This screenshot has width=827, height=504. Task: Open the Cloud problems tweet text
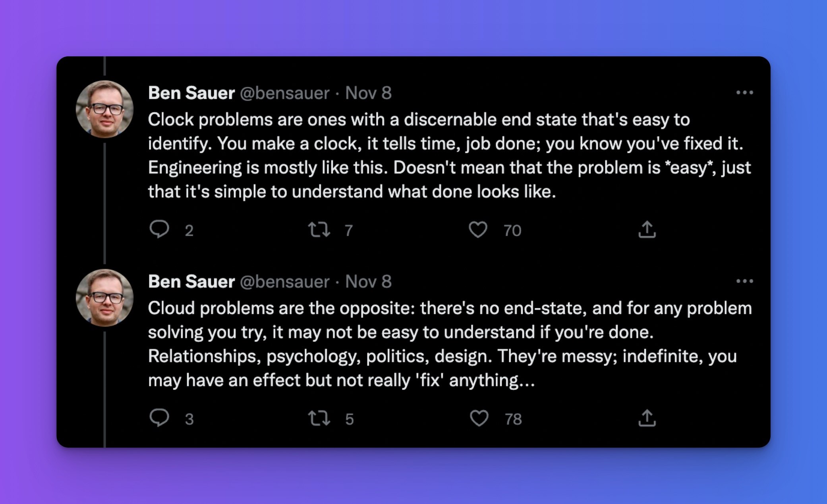pos(450,344)
